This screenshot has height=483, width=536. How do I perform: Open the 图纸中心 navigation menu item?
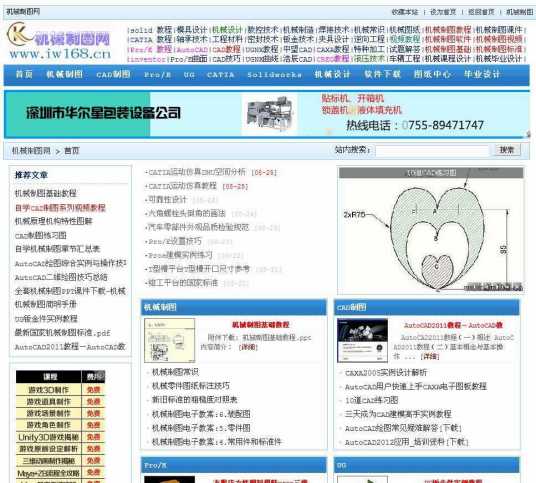(x=432, y=74)
